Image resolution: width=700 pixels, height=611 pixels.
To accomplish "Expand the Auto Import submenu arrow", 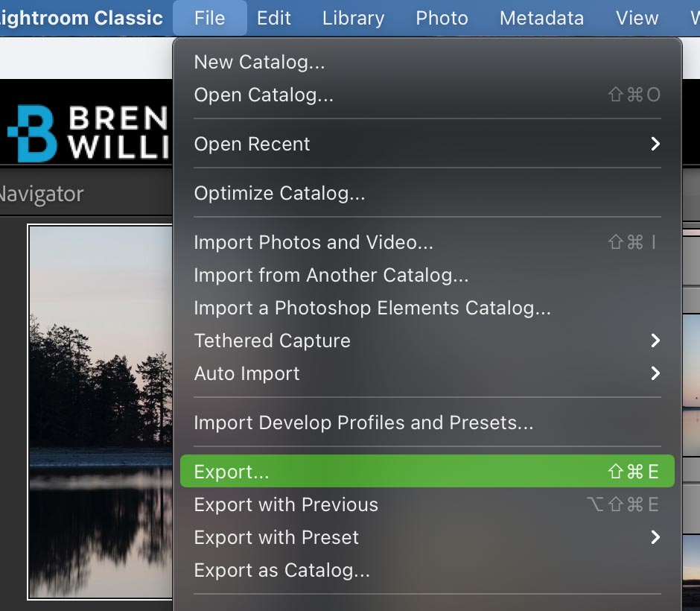I will 655,373.
